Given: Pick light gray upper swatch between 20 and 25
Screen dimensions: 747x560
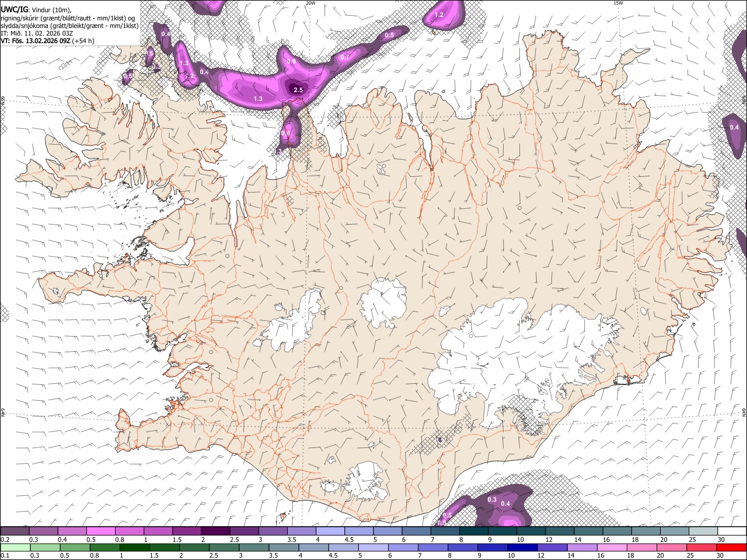Looking at the screenshot, I should click(673, 531).
